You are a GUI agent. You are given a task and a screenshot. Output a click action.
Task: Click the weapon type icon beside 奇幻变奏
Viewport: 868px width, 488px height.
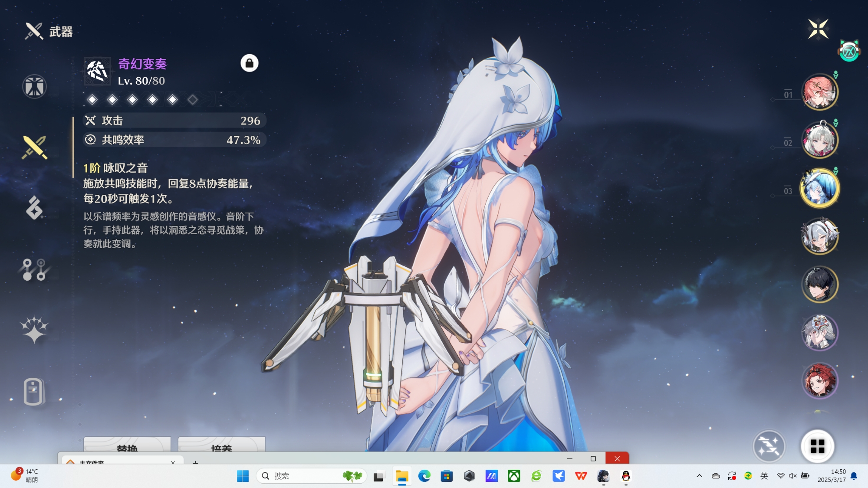97,71
